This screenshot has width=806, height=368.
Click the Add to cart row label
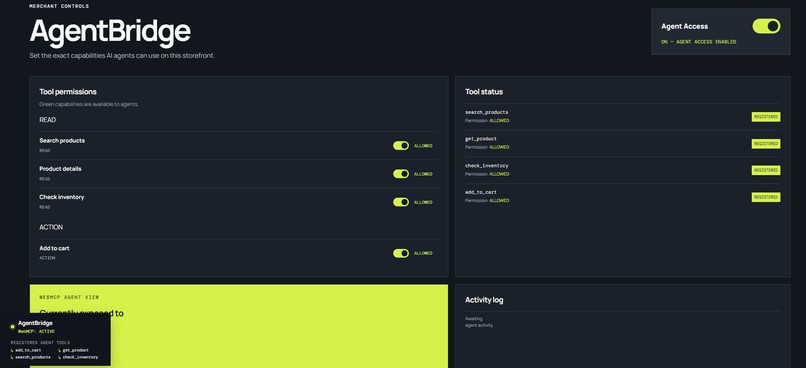tap(54, 248)
